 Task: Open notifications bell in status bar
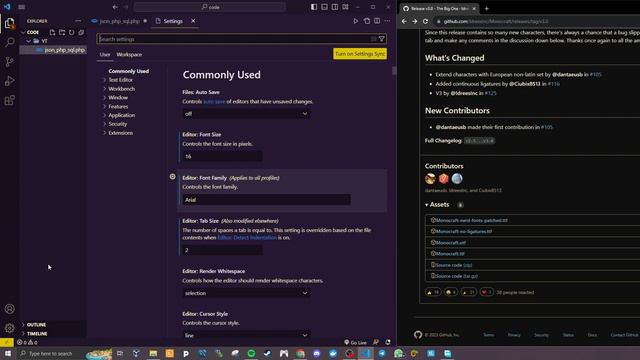click(388, 342)
